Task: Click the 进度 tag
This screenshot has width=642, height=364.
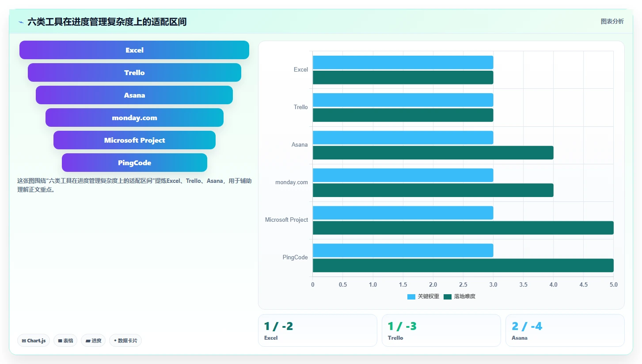Action: point(93,341)
